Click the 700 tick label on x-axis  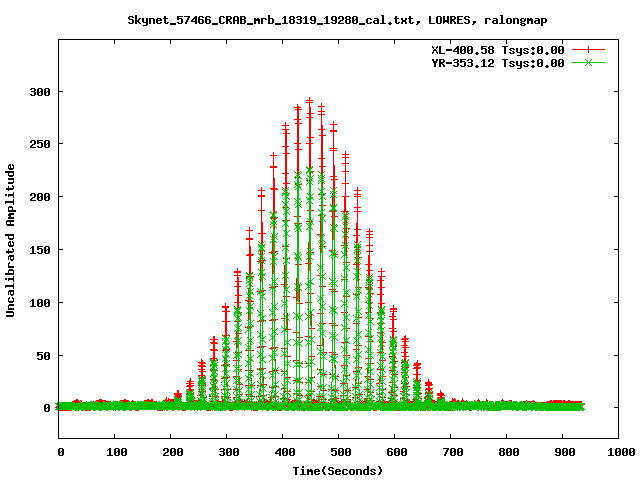point(453,452)
